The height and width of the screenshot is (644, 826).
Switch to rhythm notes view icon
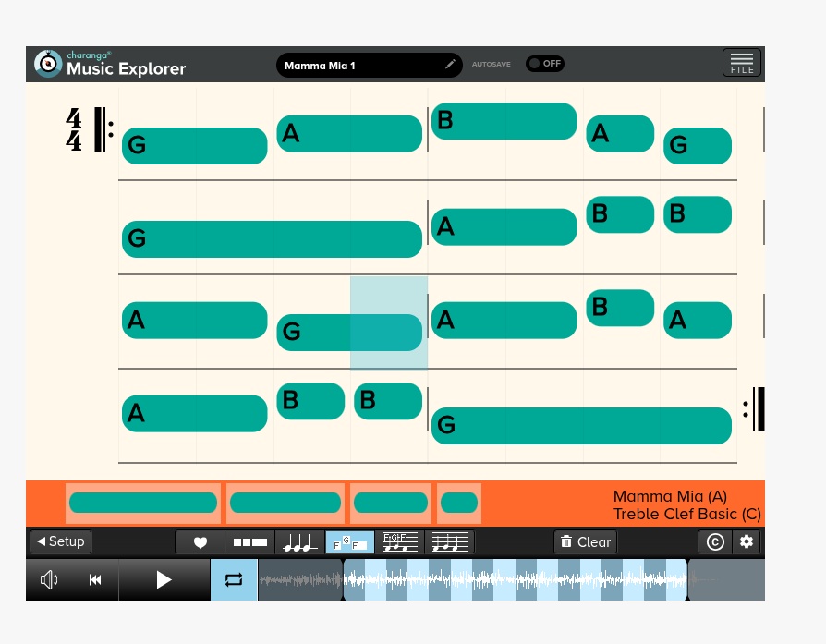point(300,542)
